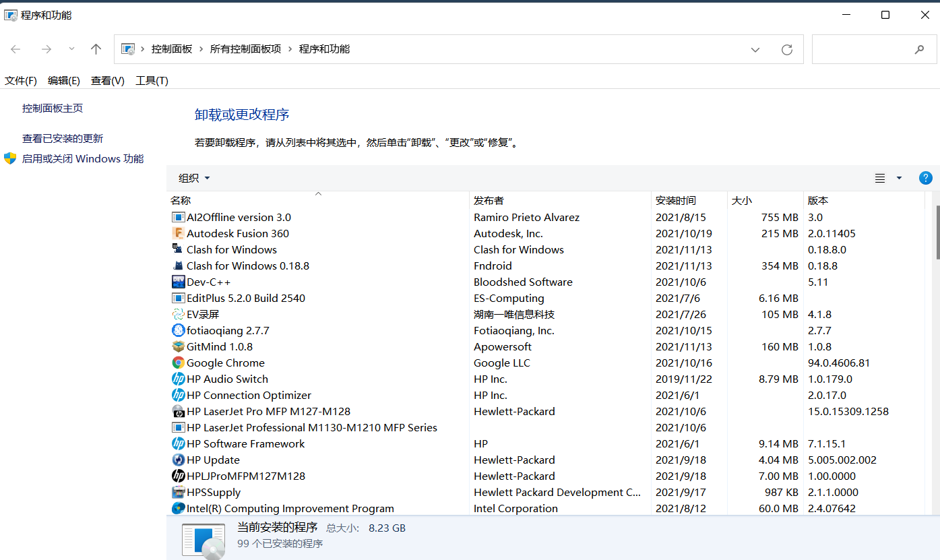Screen dimensions: 940x560
Task: Select size value 987 KB
Action: (782, 492)
